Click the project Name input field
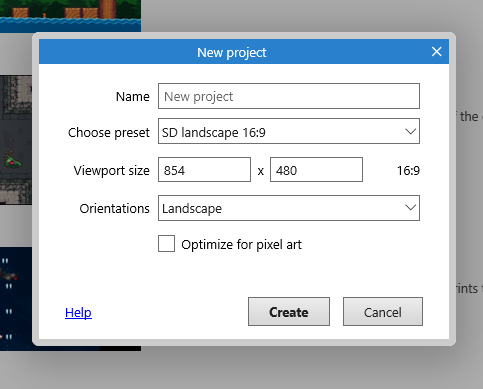The image size is (483, 389). click(289, 96)
